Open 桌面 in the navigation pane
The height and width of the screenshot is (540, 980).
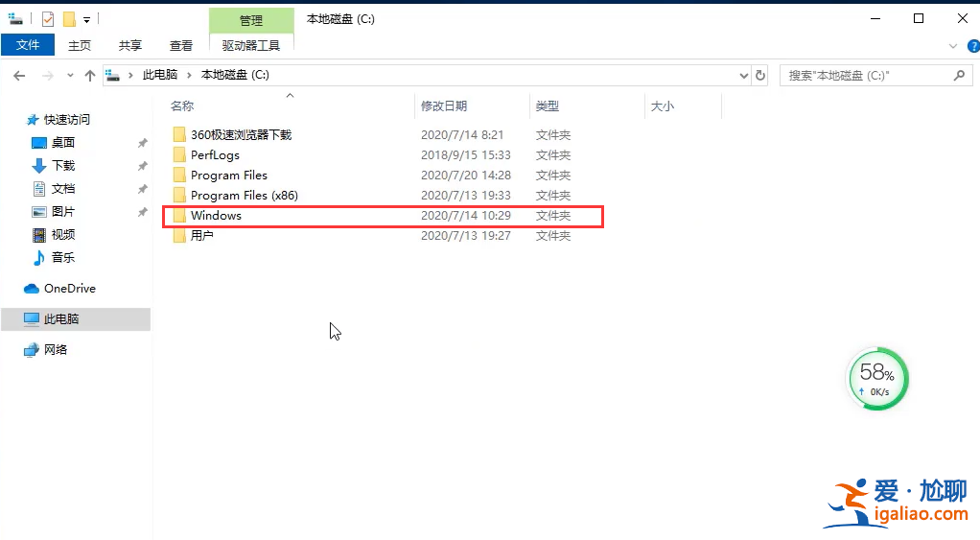tap(62, 143)
